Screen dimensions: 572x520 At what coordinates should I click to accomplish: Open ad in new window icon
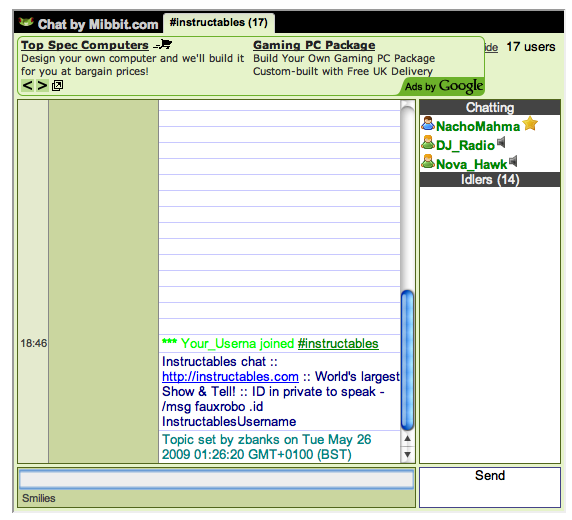57,86
